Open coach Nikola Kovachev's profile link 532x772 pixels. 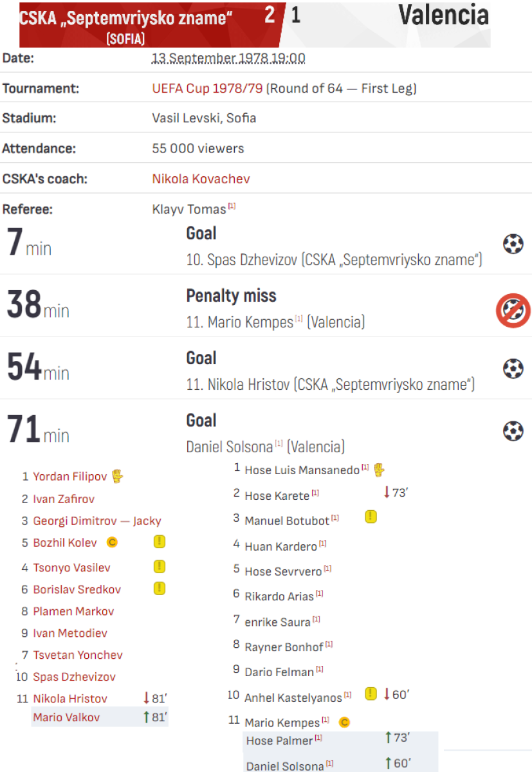pyautogui.click(x=201, y=179)
